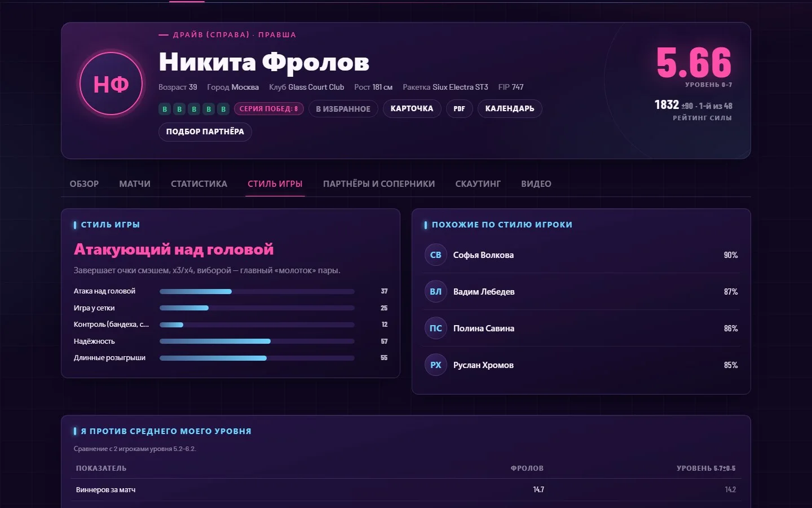Screen dimensions: 812x508
Task: Click the Клуб Glass Court Club label
Action: [x=306, y=87]
